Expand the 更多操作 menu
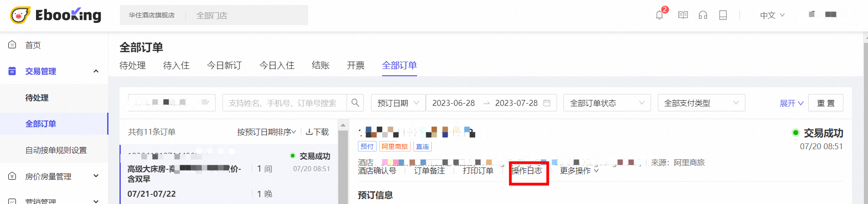The height and width of the screenshot is (204, 868). 579,171
